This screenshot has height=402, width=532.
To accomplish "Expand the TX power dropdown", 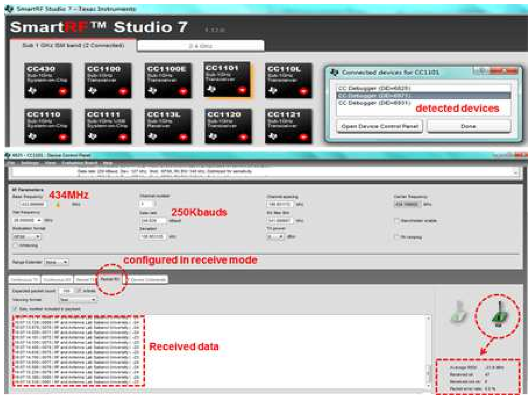I will [x=275, y=236].
